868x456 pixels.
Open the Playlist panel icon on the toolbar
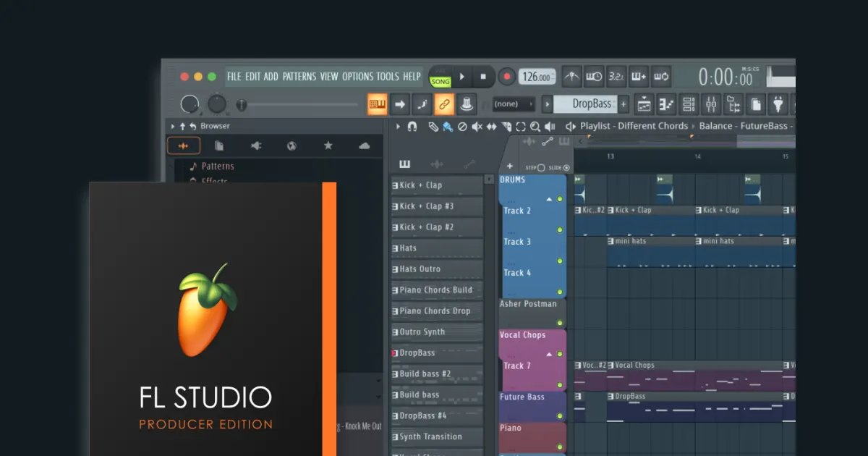(x=644, y=104)
